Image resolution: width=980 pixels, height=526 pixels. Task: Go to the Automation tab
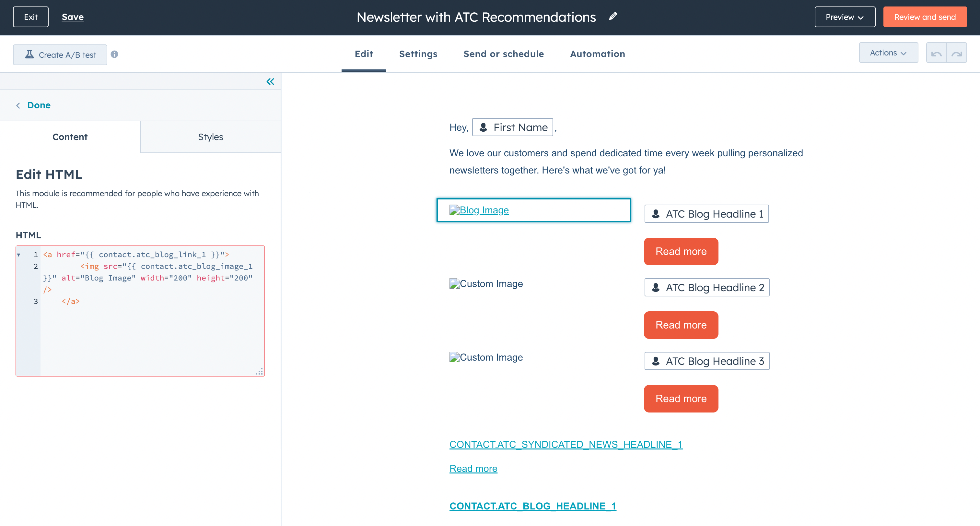tap(597, 54)
